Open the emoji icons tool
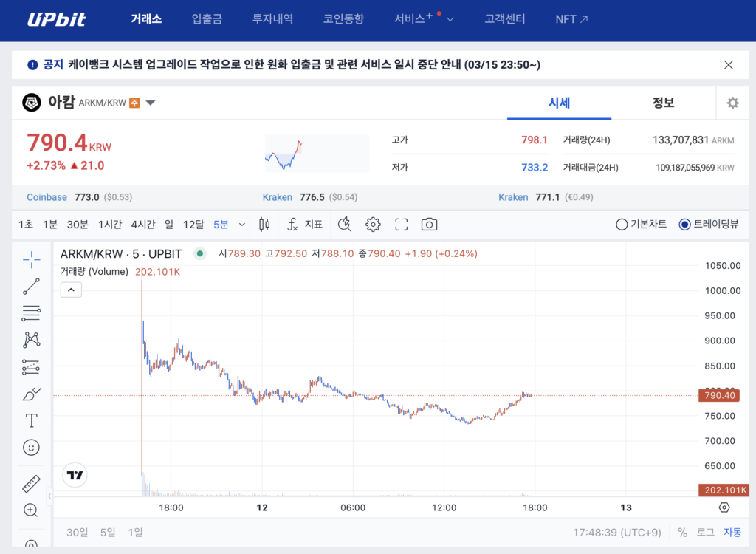 click(x=31, y=448)
